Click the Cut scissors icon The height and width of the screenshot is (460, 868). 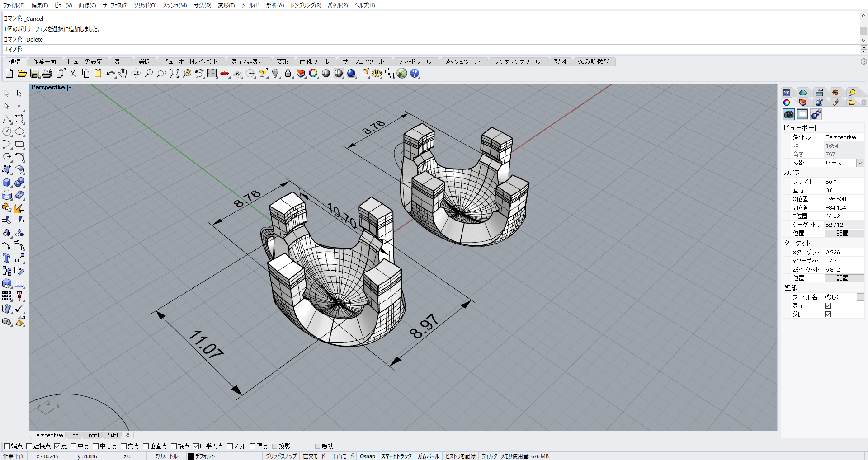click(x=72, y=73)
